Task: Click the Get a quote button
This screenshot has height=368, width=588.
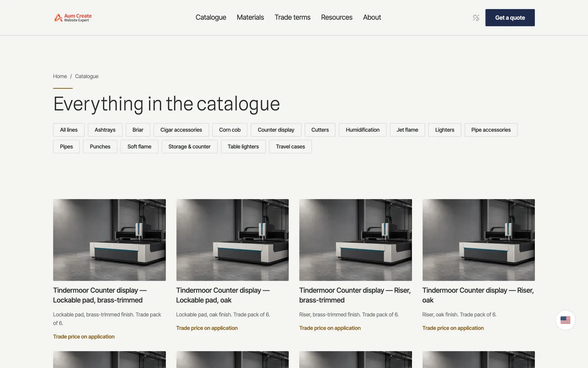Action: coord(510,18)
